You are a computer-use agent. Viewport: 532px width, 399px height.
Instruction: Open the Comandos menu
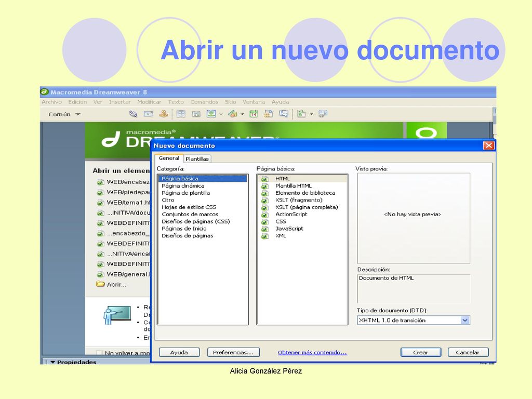(204, 102)
